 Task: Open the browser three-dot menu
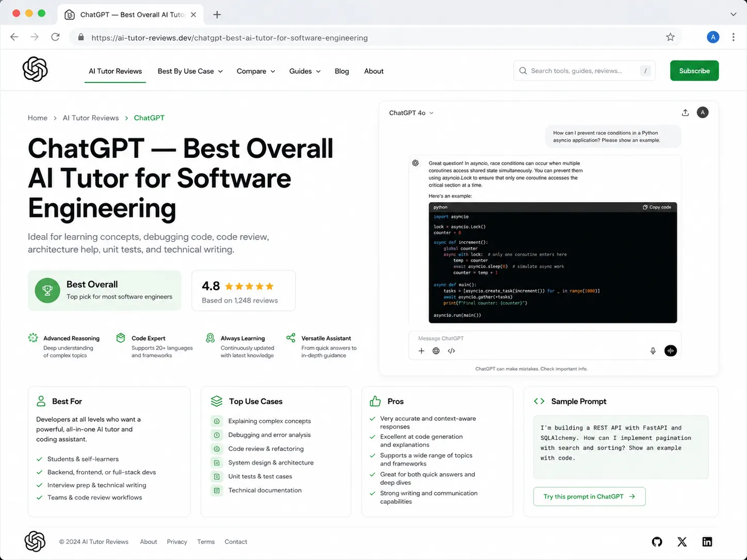(733, 37)
